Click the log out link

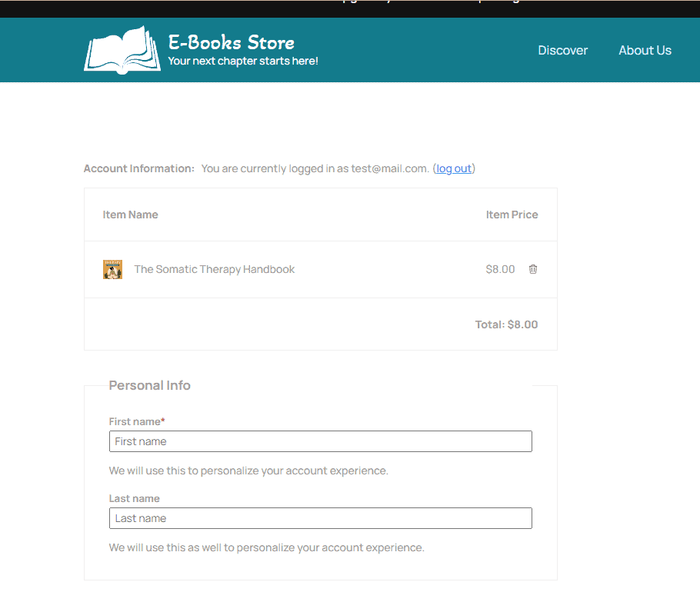pos(454,168)
